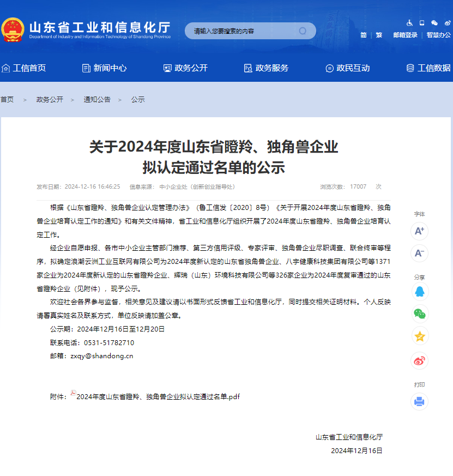453x476 pixels.
Task: Go to 通知公告 in the breadcrumb
Action: [97, 100]
